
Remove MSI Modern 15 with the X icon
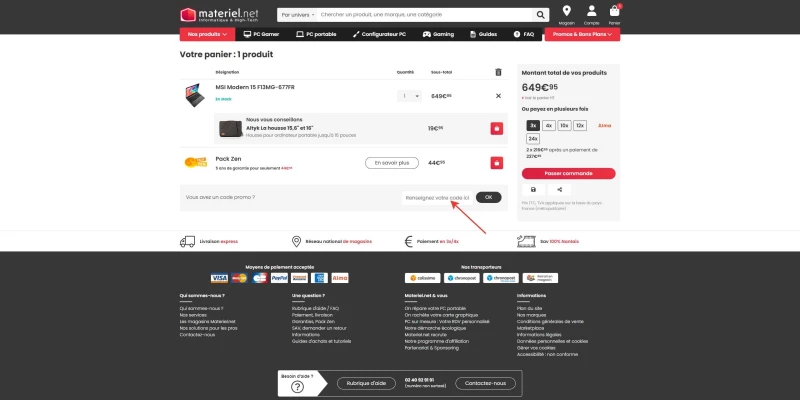click(x=498, y=96)
